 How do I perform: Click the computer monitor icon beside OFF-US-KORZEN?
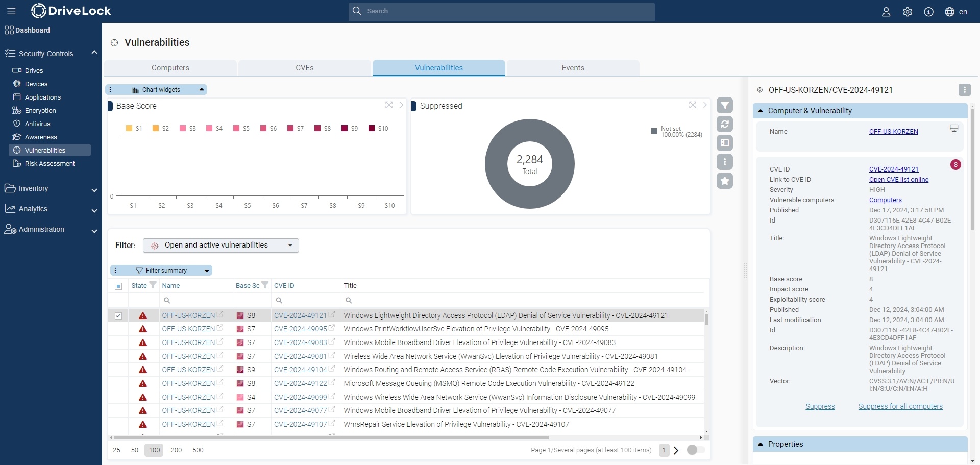click(953, 128)
